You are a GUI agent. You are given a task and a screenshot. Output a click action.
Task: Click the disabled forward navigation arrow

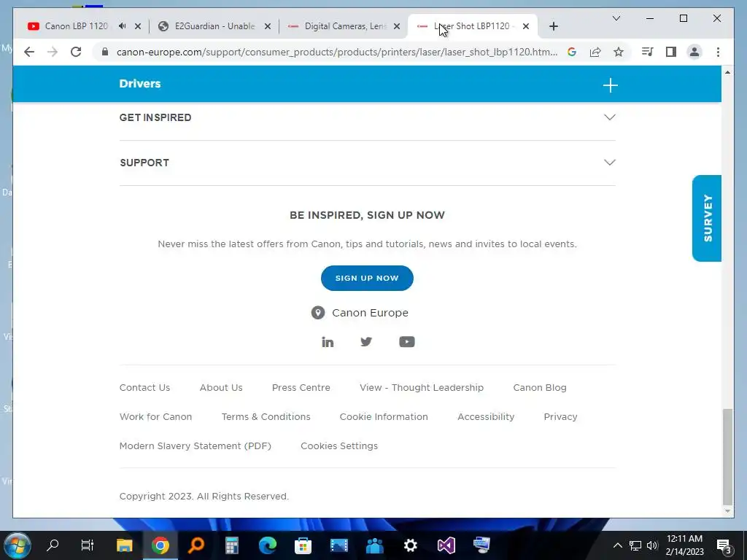click(53, 52)
